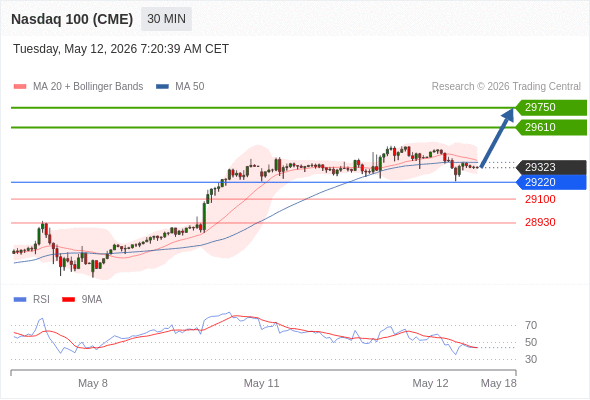Click the 29323 current price tag

tap(551, 167)
